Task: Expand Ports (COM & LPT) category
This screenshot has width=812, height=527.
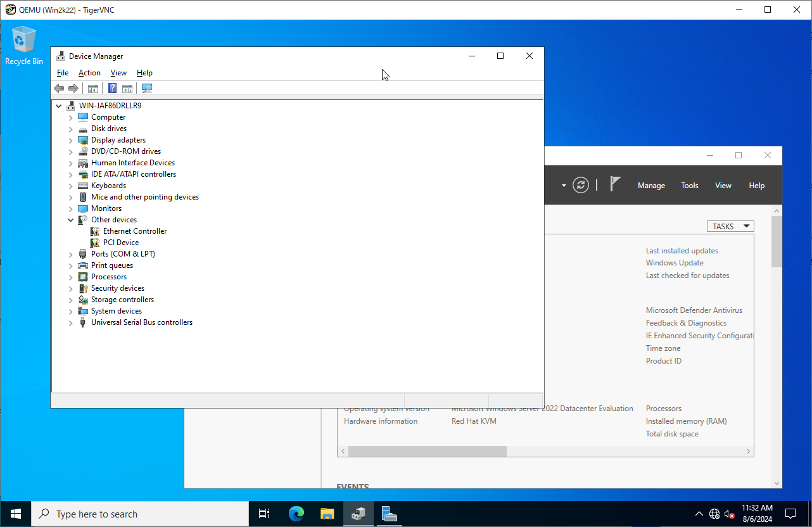Action: [71, 254]
